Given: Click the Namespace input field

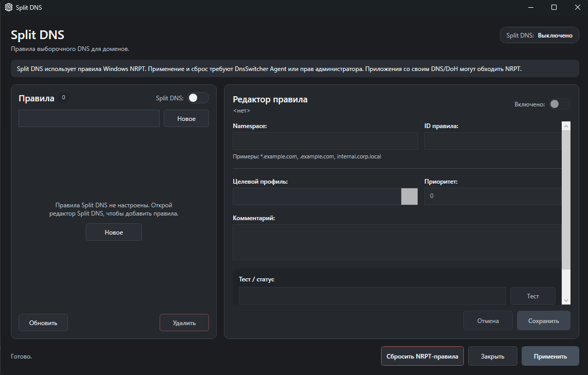Looking at the screenshot, I should coord(325,141).
